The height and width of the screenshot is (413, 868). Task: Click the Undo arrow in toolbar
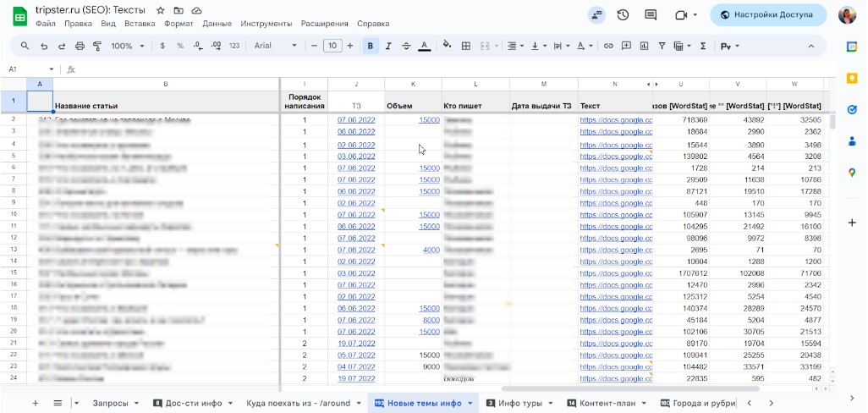pos(43,46)
